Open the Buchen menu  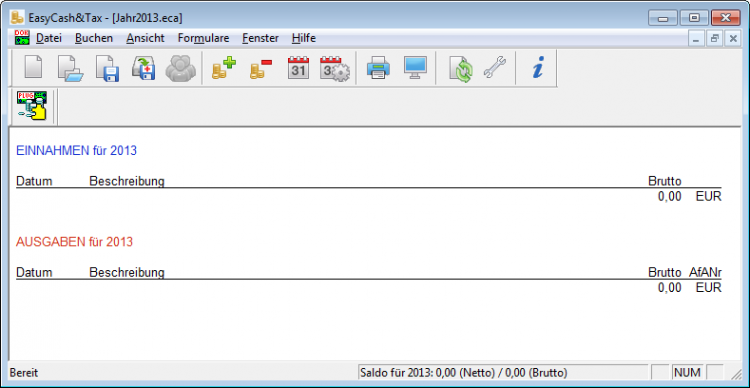(x=94, y=38)
